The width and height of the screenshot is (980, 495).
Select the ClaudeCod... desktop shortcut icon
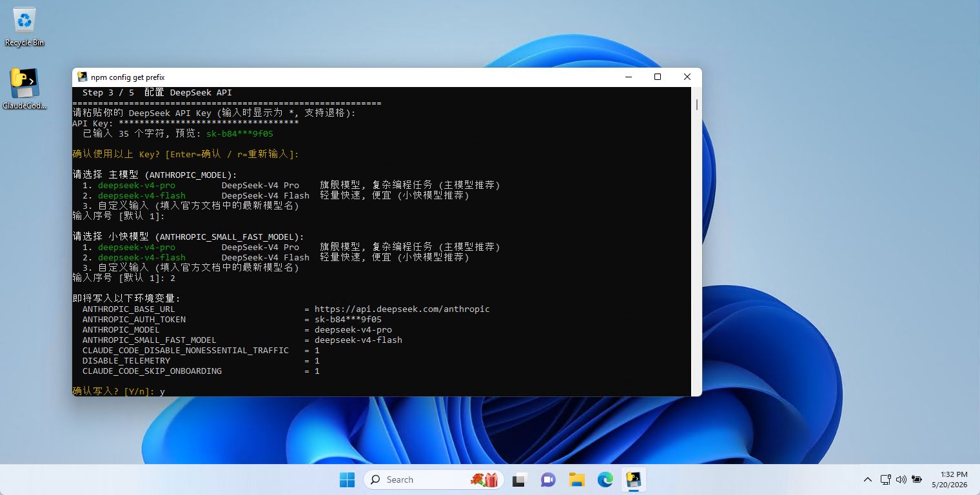pyautogui.click(x=24, y=89)
